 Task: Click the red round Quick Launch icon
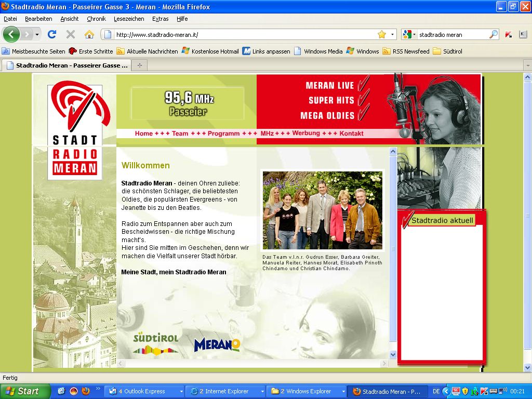click(74, 391)
